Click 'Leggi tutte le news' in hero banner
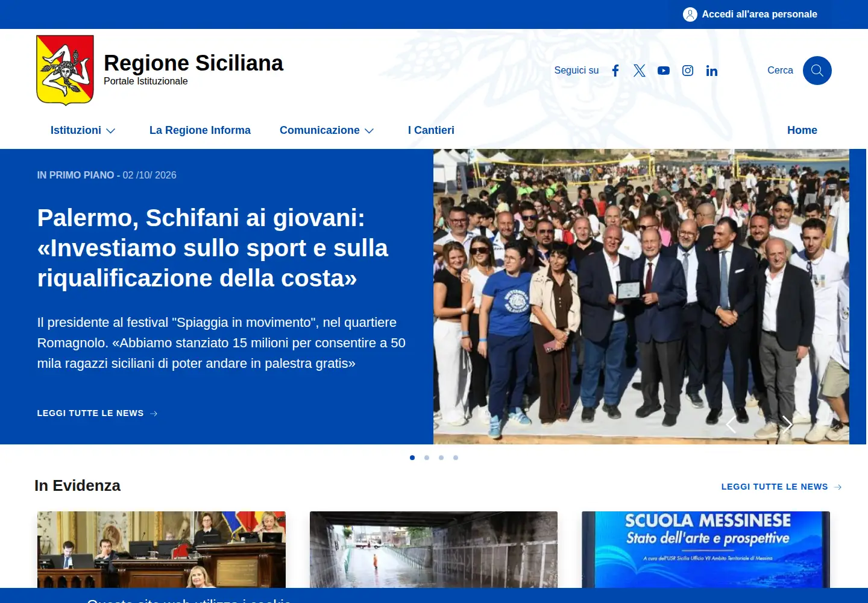868x603 pixels. 90,414
